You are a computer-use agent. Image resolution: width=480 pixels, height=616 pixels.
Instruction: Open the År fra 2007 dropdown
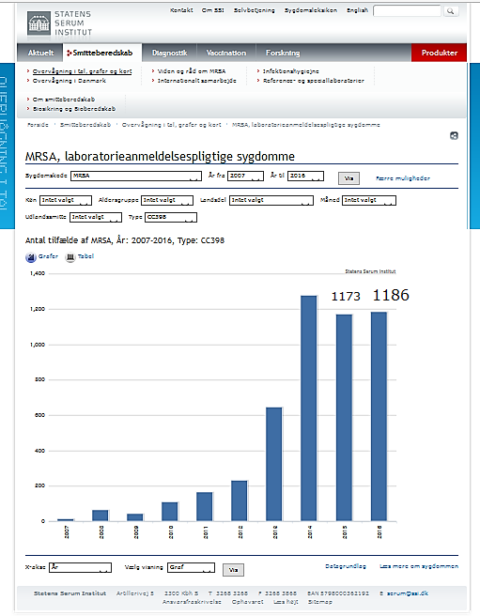tap(245, 176)
